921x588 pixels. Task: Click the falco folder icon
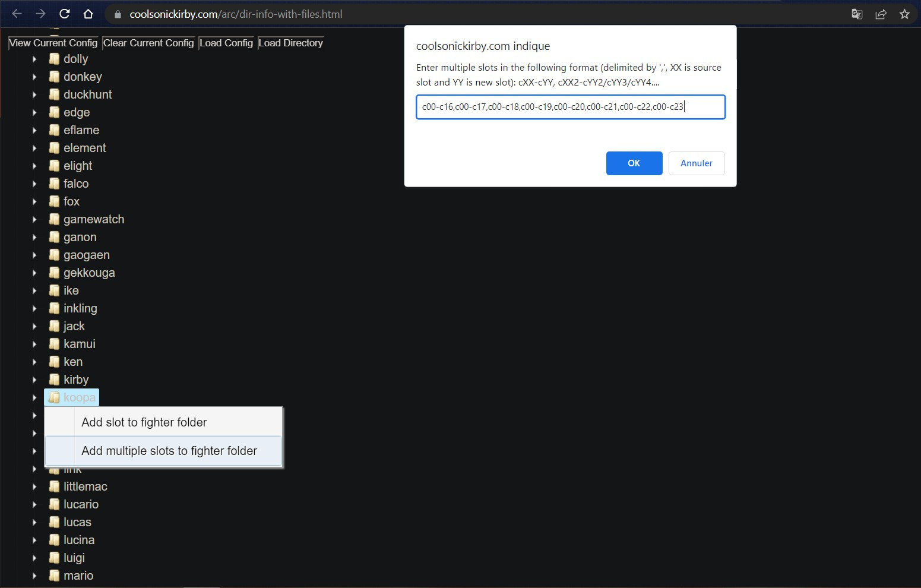(53, 184)
